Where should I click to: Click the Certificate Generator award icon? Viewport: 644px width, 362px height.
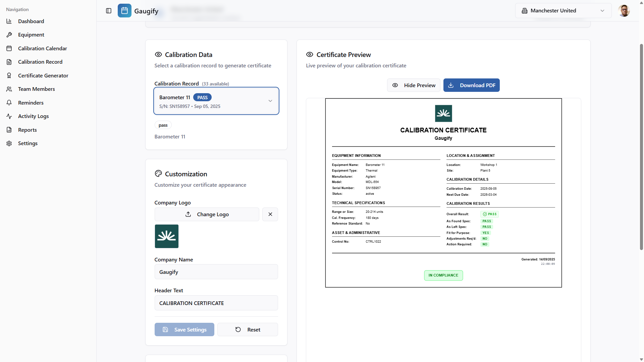(x=9, y=75)
